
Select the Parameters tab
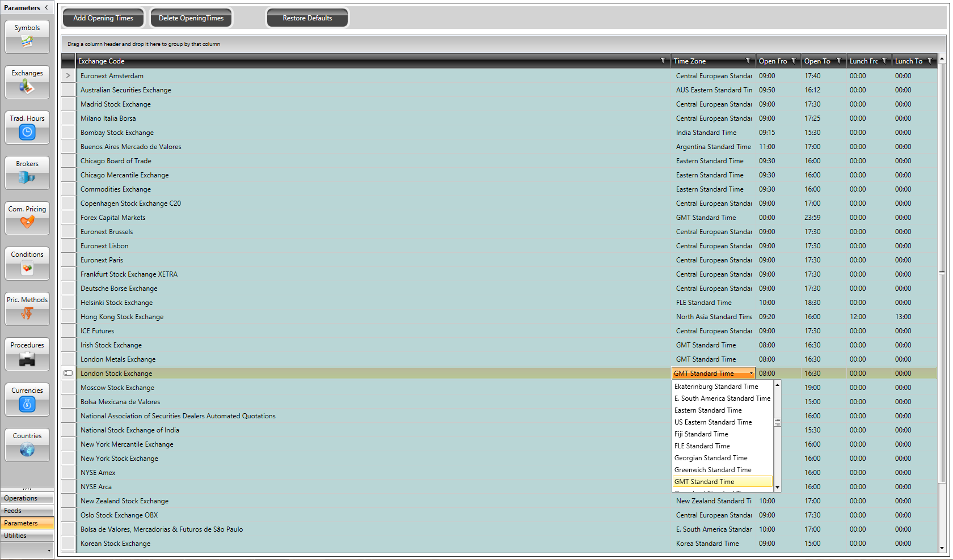pyautogui.click(x=27, y=523)
